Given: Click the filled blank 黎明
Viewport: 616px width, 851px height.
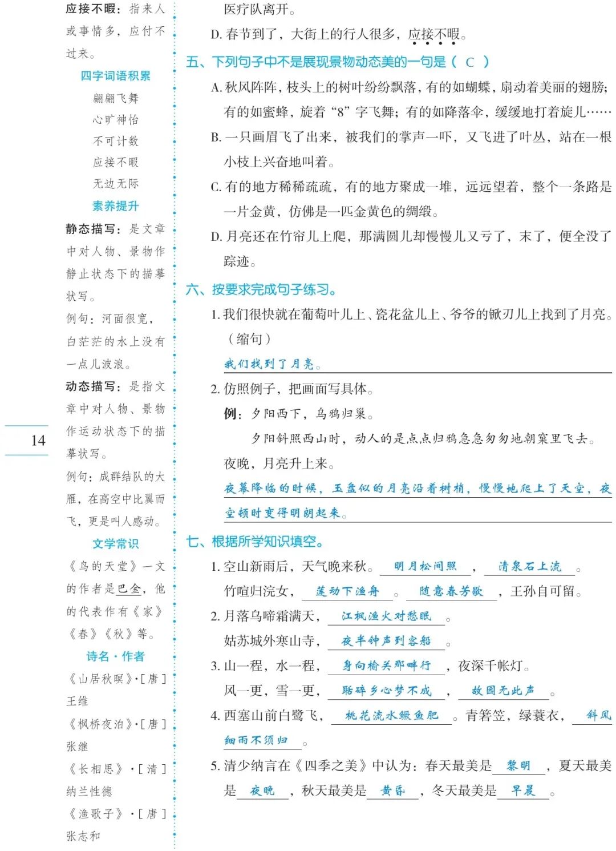Looking at the screenshot, I should (518, 765).
